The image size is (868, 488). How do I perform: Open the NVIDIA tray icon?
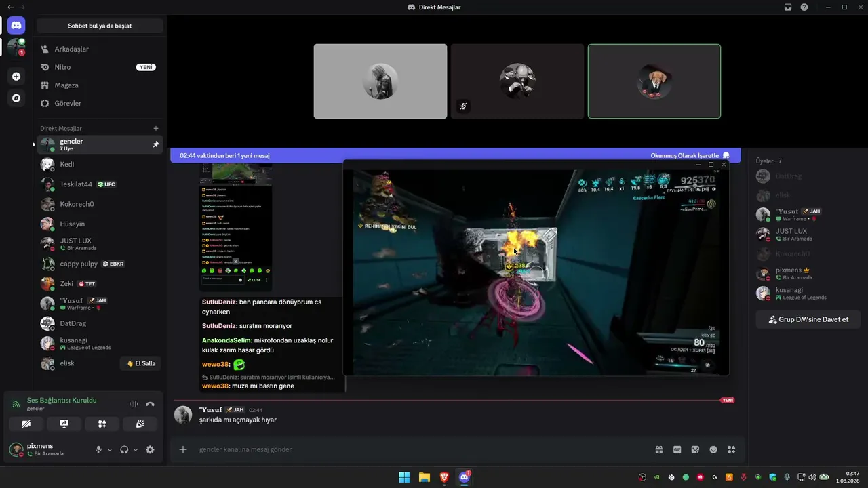(x=656, y=477)
